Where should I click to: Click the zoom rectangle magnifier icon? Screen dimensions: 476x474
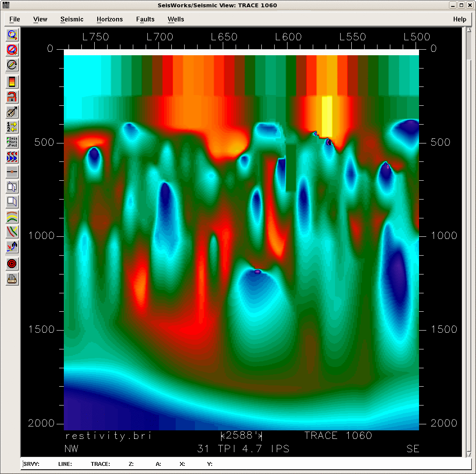point(12,35)
